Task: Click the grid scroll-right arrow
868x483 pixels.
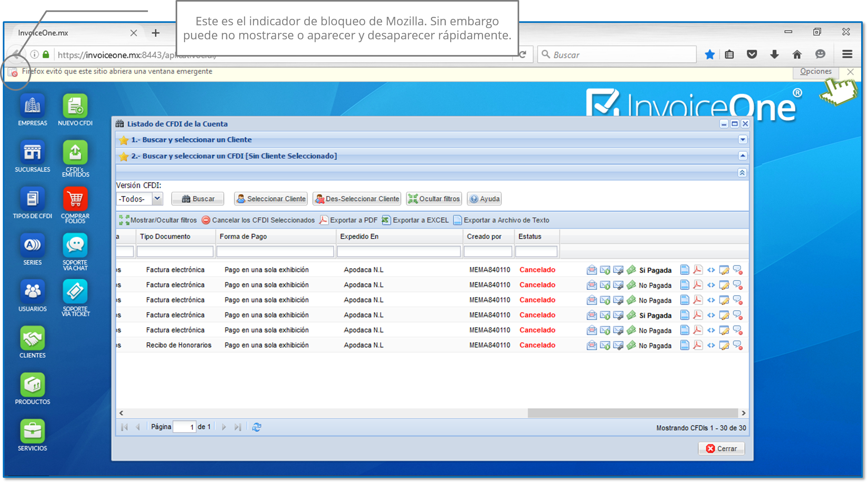Action: [x=743, y=413]
